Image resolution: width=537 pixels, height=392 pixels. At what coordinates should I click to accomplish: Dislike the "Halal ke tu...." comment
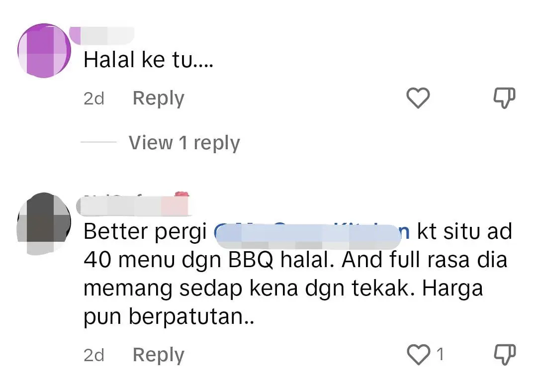pyautogui.click(x=504, y=98)
